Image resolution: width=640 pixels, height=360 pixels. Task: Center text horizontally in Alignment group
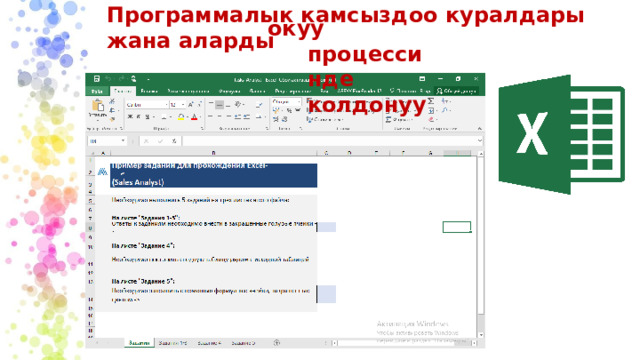tap(220, 117)
